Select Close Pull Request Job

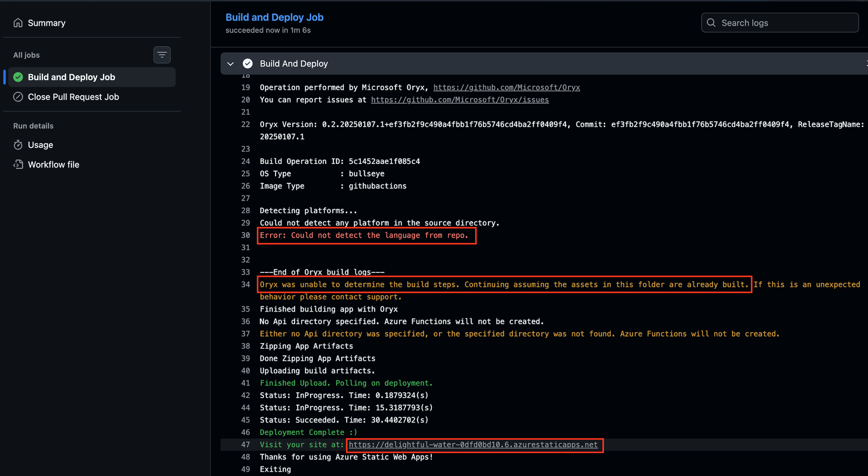[x=73, y=97]
